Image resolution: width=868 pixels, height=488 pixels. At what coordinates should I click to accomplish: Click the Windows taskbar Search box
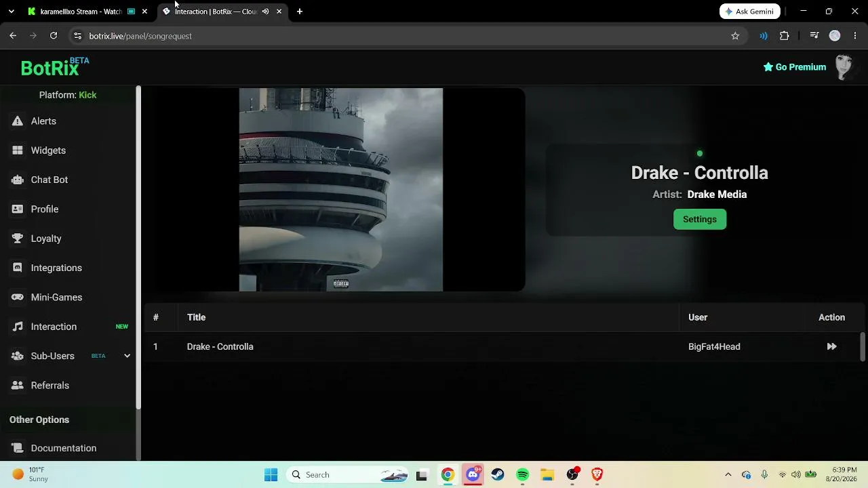348,475
